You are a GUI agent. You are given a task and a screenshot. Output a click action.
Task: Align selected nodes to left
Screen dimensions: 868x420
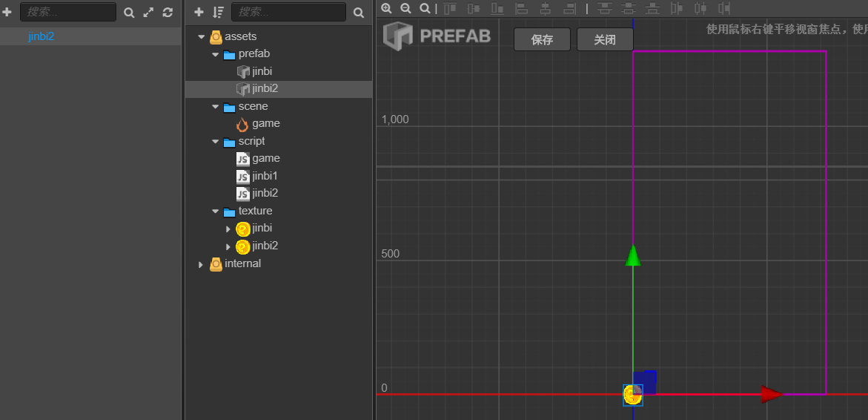[521, 8]
